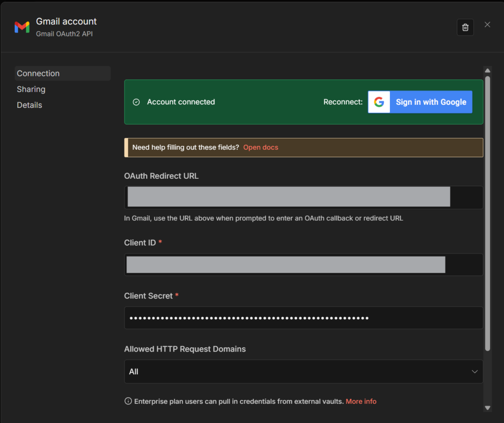Delete credential using the trash icon
The height and width of the screenshot is (423, 504).
pos(465,27)
